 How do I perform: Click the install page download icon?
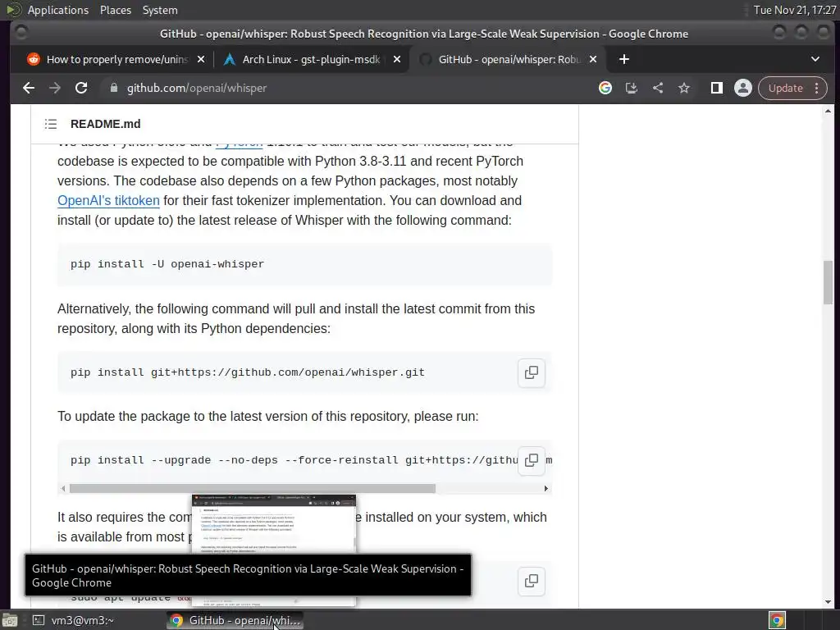[632, 88]
